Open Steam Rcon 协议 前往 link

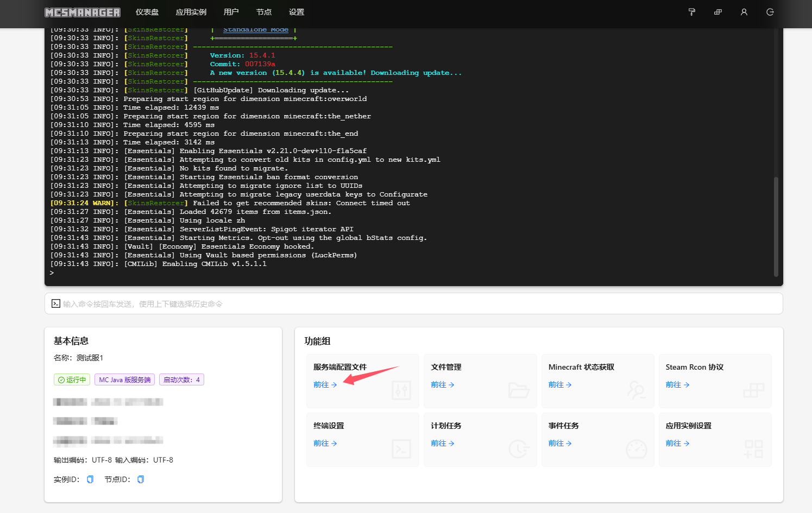677,385
